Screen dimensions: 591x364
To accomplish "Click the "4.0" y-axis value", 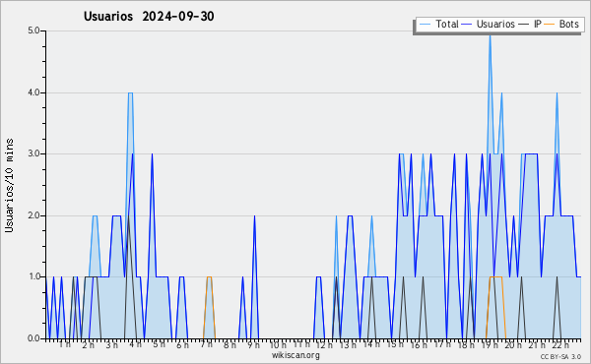I will 33,92.
